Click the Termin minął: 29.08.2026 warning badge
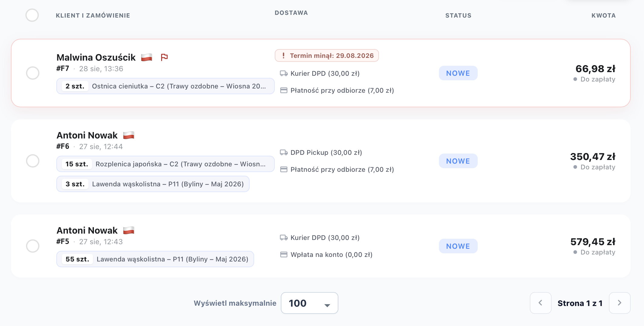Screen dimensions: 644x326 click(327, 55)
